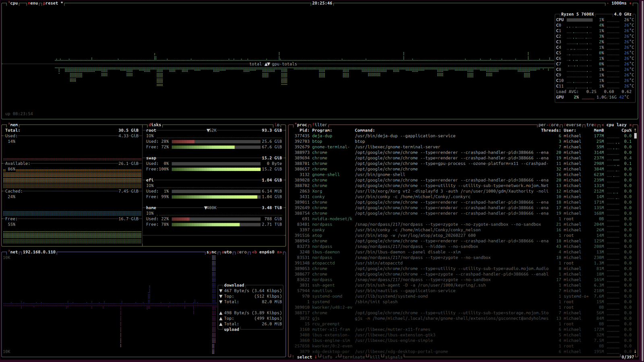This screenshot has height=362, width=644.
Task: Switch to next network interface
Action: [x=279, y=252]
